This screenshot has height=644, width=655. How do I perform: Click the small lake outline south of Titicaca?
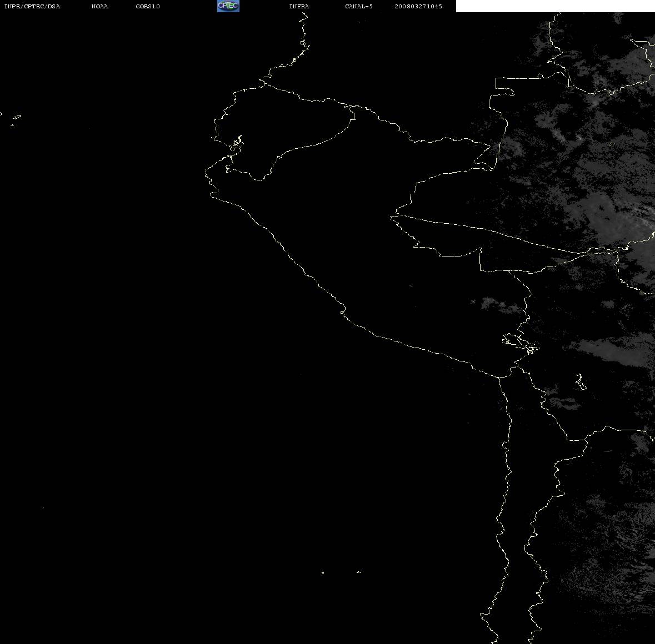pos(580,382)
